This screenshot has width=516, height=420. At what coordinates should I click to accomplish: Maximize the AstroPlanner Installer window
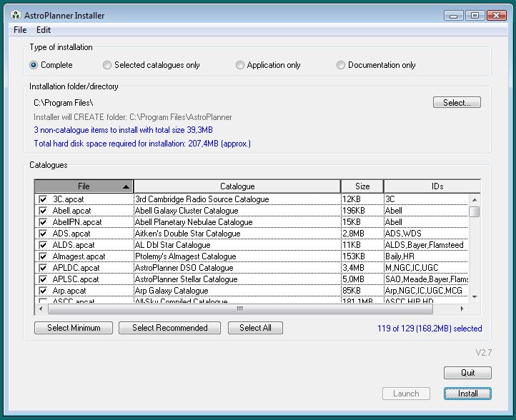[x=475, y=16]
